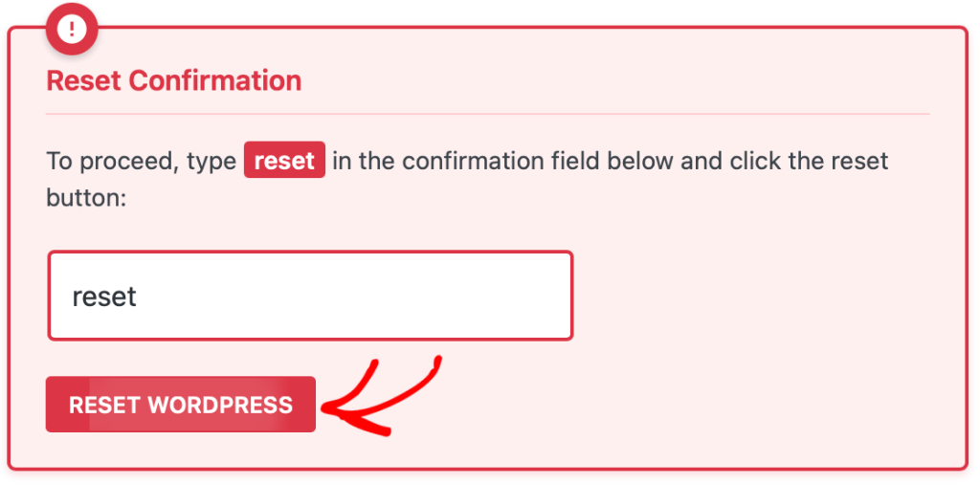Click the "To proceed, type" instruction text
Image resolution: width=980 pixels, height=485 pixels.
point(142,161)
